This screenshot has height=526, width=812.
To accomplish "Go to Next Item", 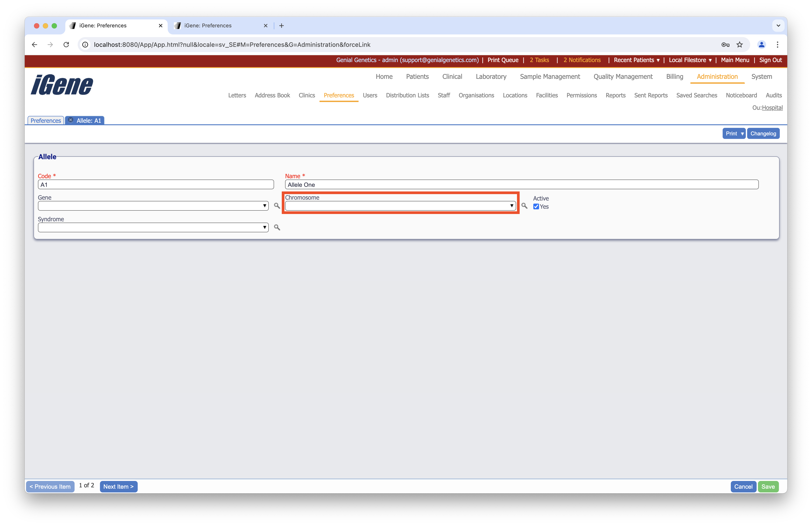I will click(118, 486).
